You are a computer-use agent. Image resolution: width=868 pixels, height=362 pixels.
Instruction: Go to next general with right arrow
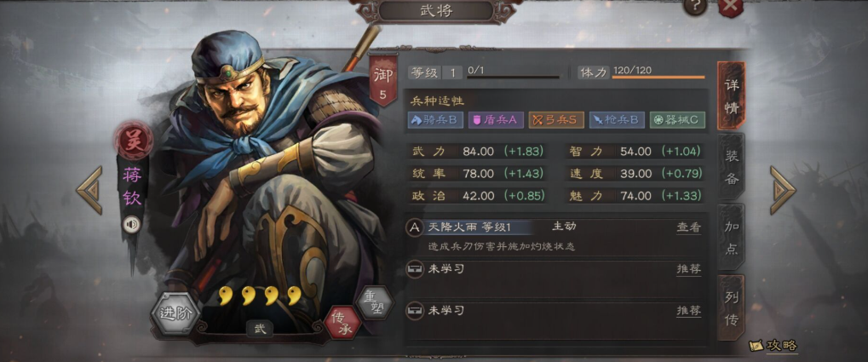pos(783,190)
